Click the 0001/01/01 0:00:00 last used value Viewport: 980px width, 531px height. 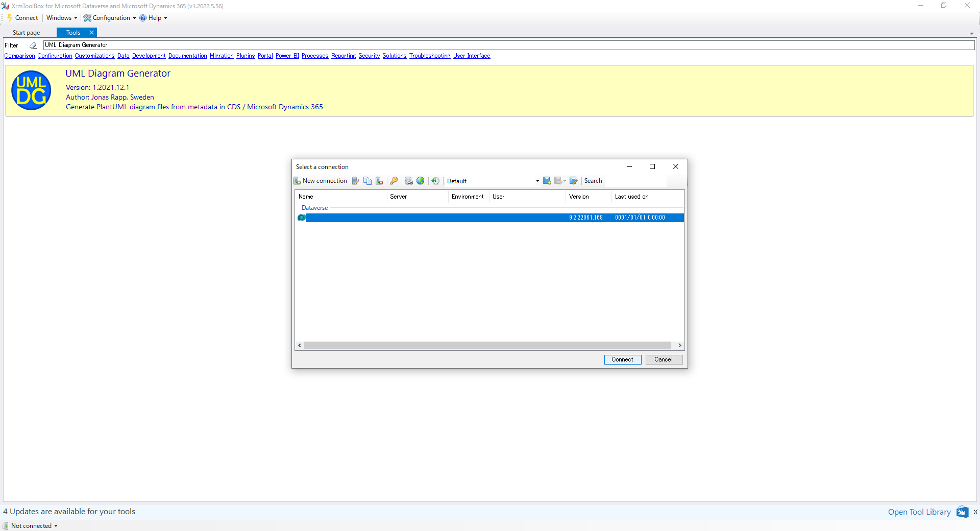640,218
